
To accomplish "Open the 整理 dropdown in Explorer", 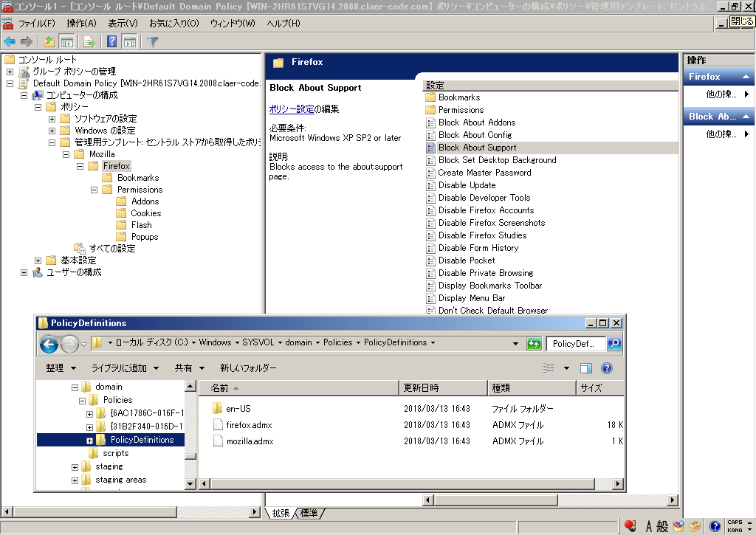I will (x=61, y=368).
